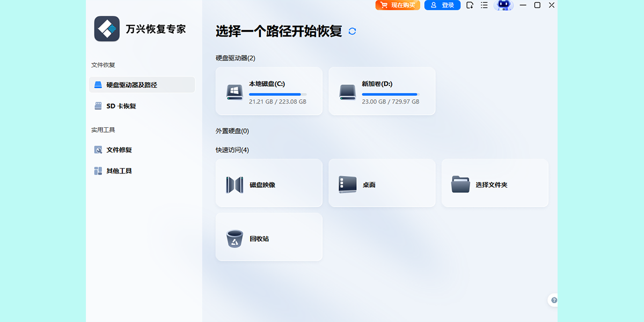Select the 本地磁盘(C:) drive icon
644x322 pixels.
[x=235, y=92]
